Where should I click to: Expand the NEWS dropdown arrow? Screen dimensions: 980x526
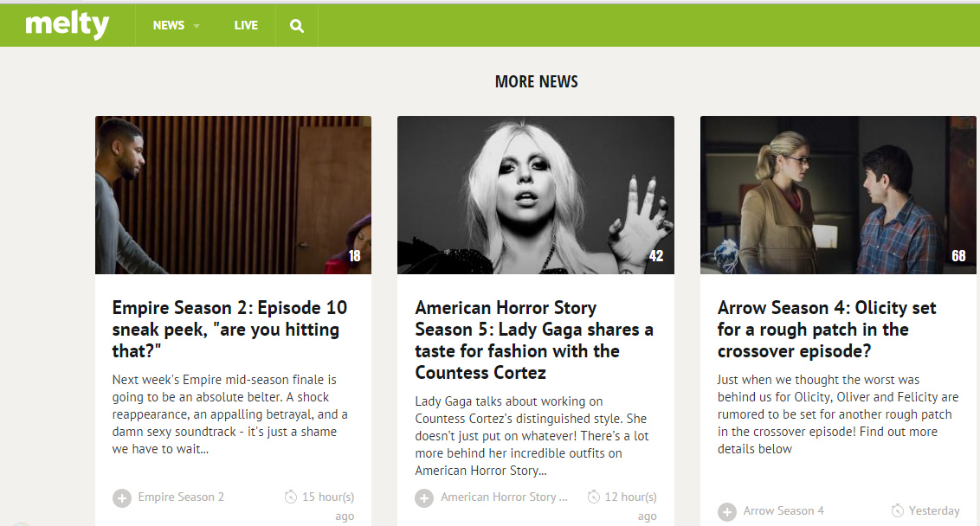197,26
